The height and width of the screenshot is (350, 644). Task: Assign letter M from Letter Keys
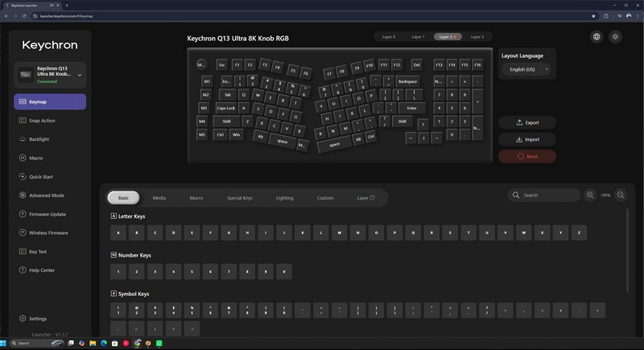tap(339, 233)
